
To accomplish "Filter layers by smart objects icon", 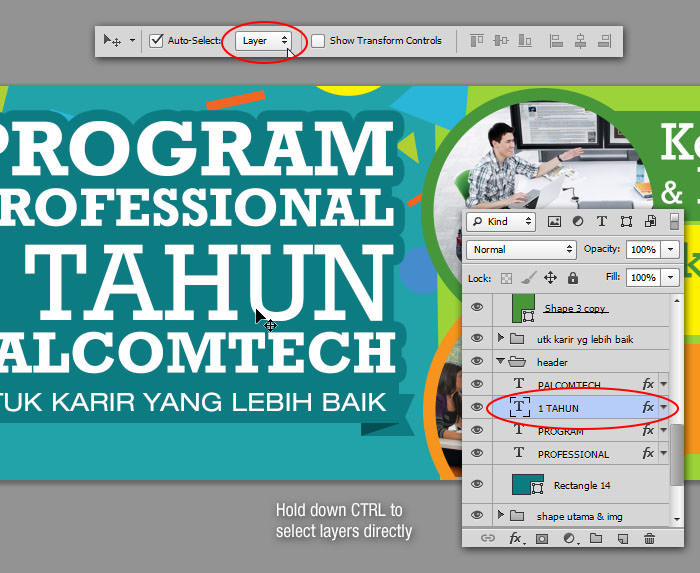I will point(650,221).
